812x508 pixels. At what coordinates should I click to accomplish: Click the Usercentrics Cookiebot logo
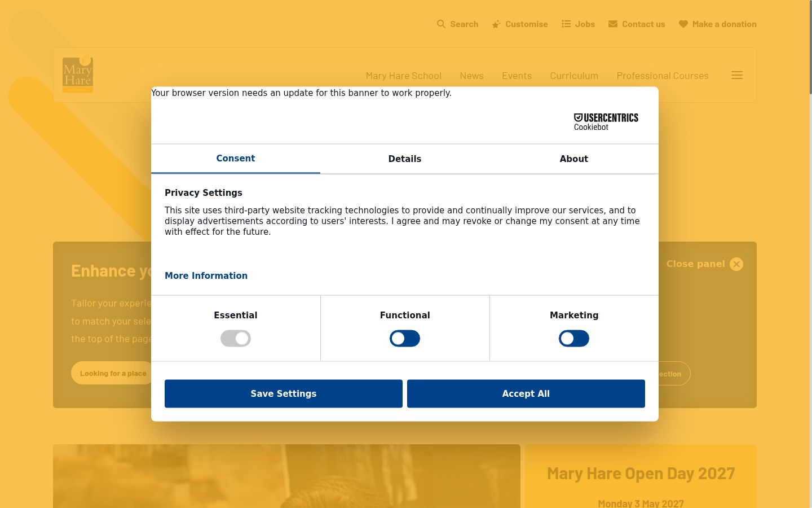point(606,122)
